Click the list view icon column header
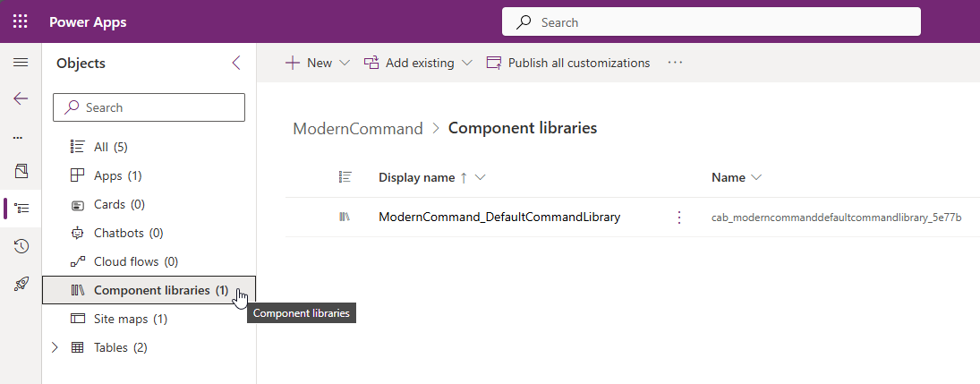 [345, 177]
